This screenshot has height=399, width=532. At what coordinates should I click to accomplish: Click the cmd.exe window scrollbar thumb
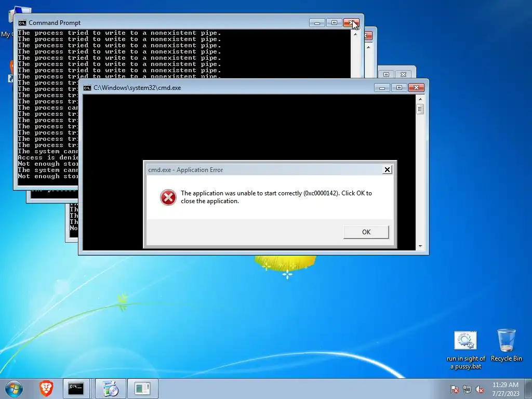[x=420, y=109]
